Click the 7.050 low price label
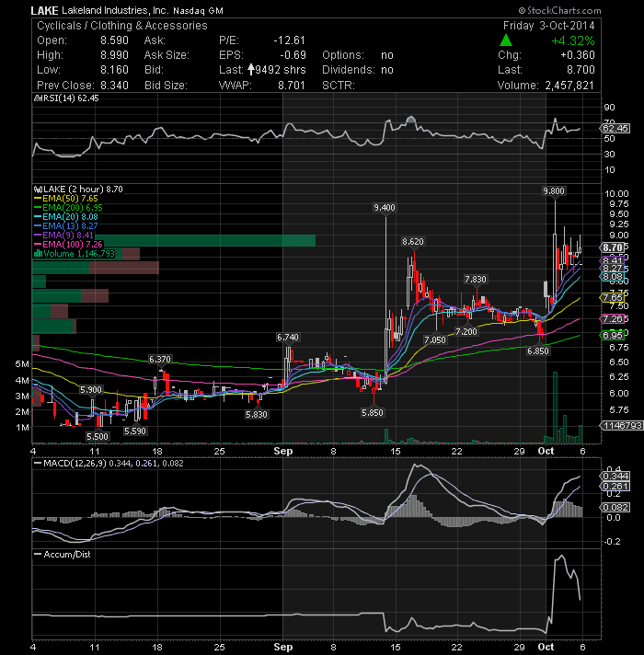 point(435,340)
